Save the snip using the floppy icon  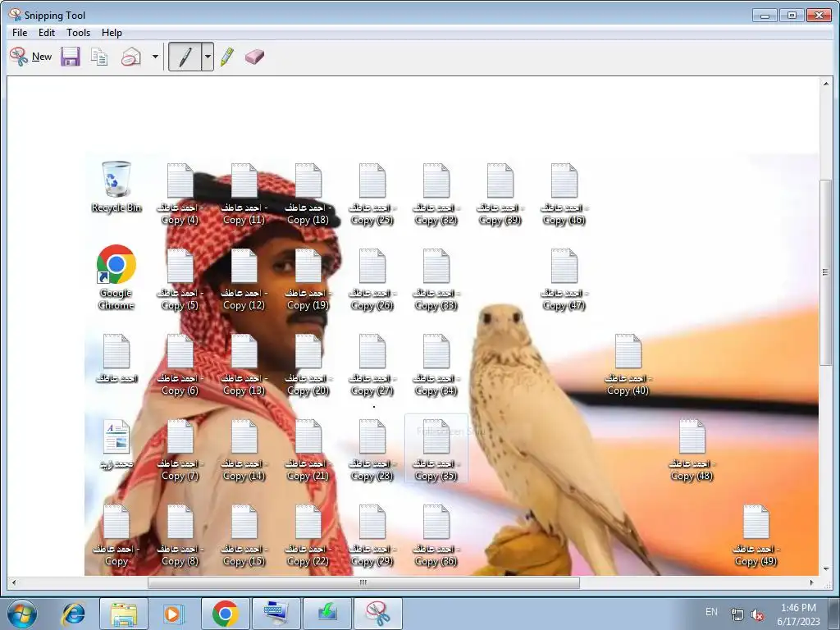point(71,57)
